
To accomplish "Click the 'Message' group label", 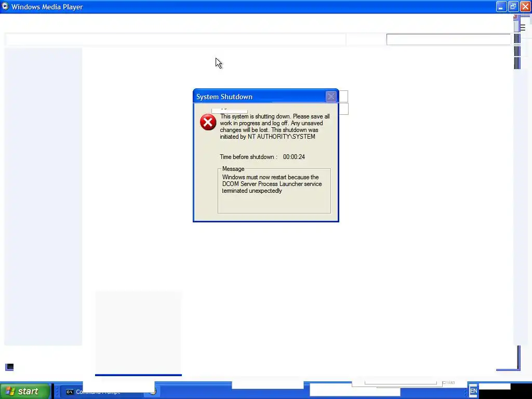I will click(x=233, y=169).
